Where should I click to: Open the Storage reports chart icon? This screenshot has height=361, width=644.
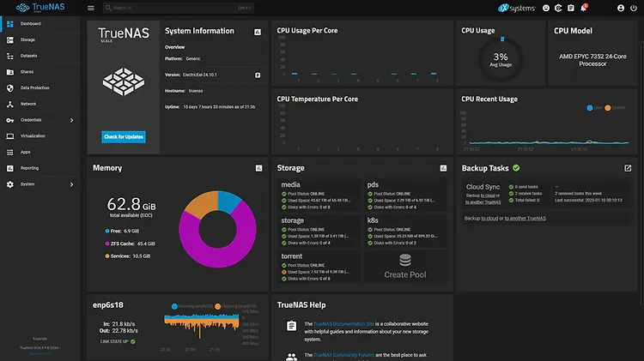pyautogui.click(x=443, y=168)
